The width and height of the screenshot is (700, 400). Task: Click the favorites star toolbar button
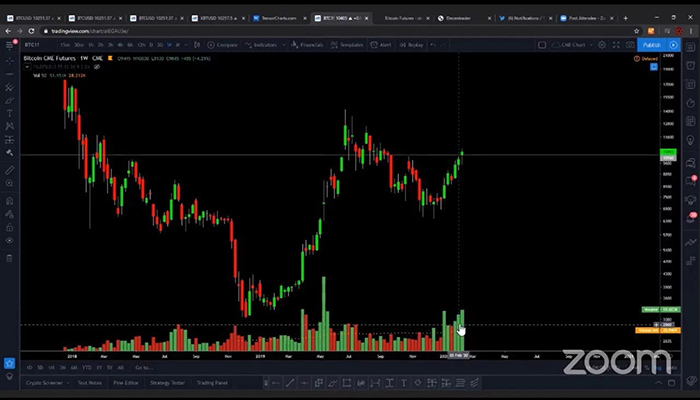[x=9, y=363]
